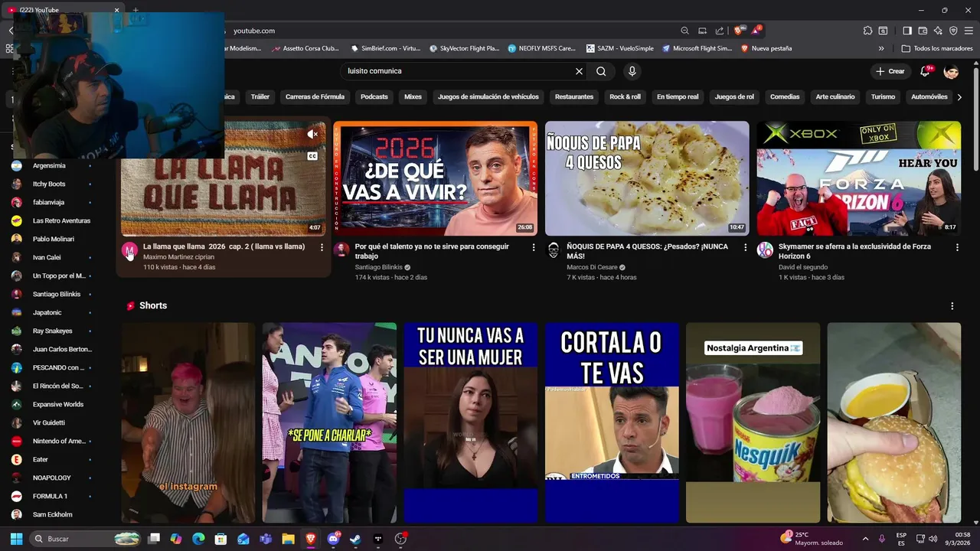The height and width of the screenshot is (551, 980).
Task: Open ¿De qué vas a vivir? thumbnail
Action: [x=435, y=178]
